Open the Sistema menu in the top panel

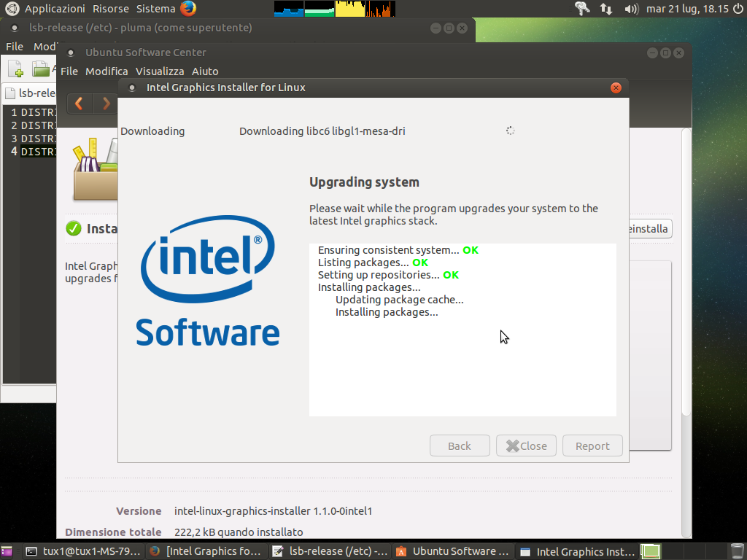(x=155, y=9)
